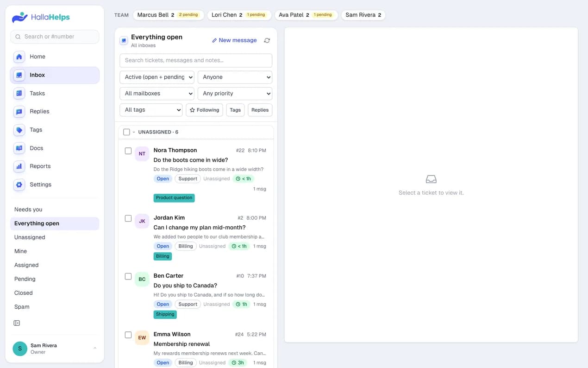Go to the Spam view
This screenshot has width=588, height=368.
pos(55,307)
